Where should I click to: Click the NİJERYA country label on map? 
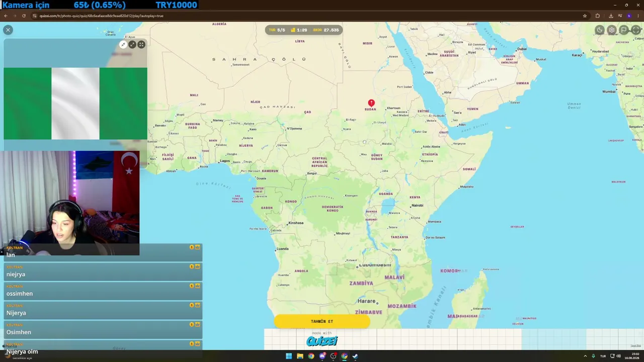click(246, 146)
